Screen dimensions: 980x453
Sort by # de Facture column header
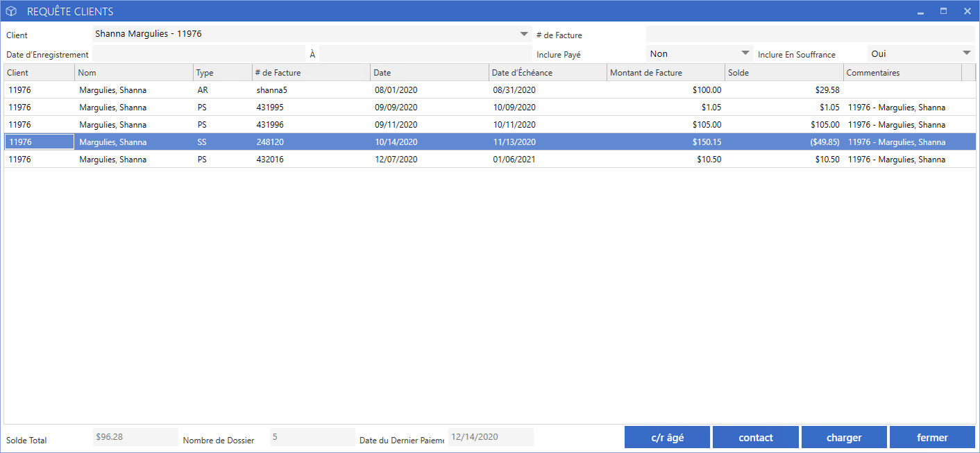click(x=312, y=73)
